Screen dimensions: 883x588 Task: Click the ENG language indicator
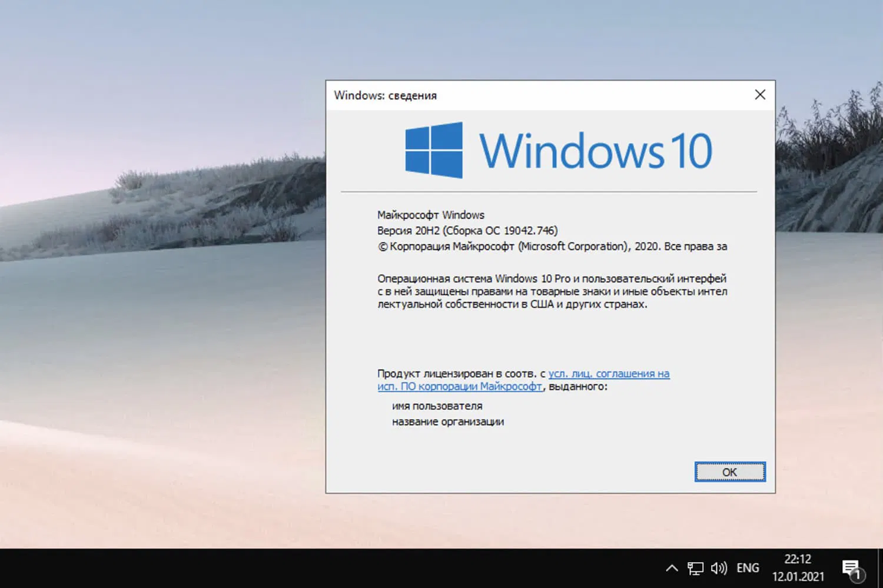[x=747, y=567]
